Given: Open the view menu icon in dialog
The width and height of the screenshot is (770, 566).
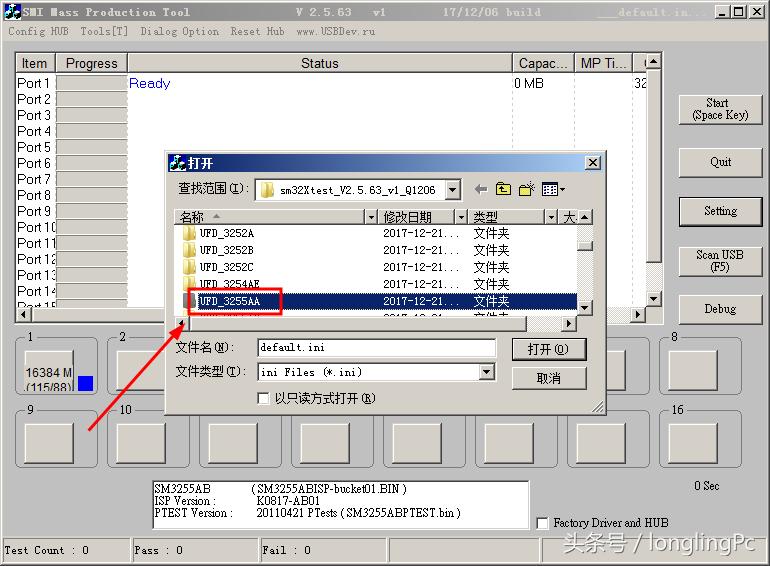Looking at the screenshot, I should coord(553,189).
